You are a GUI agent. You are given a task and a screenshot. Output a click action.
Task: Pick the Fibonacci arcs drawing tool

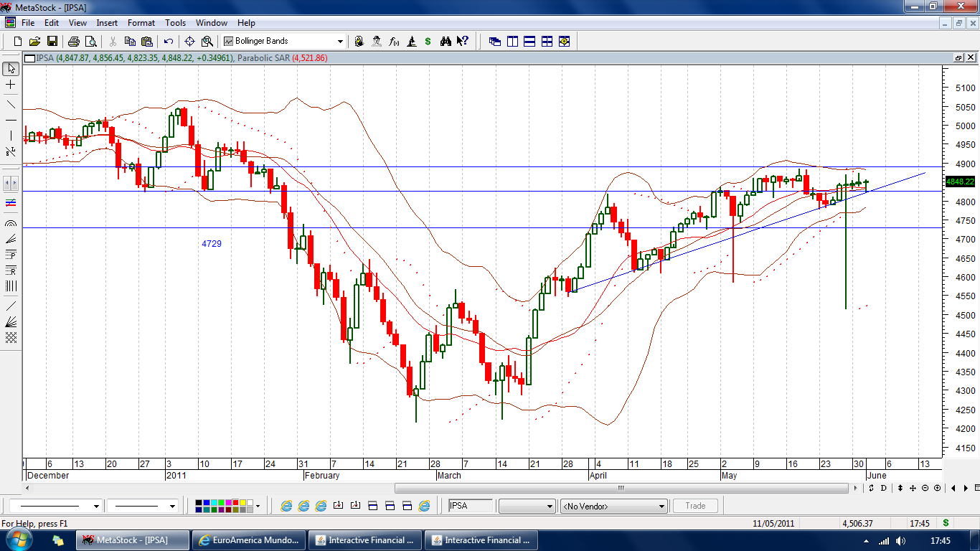[11, 223]
